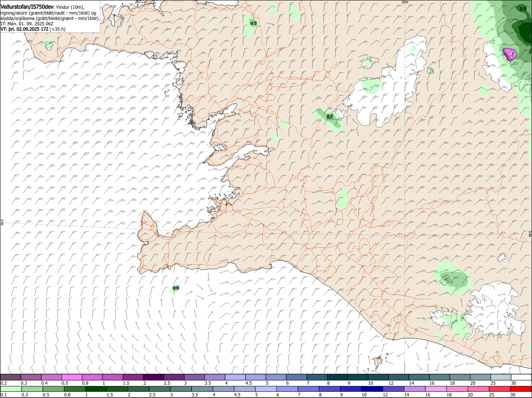Image resolution: width=532 pixels, height=398 pixels.
Task: Click the IT: Mán. 01. 09. 2025 06Z line
Action: 27,24
